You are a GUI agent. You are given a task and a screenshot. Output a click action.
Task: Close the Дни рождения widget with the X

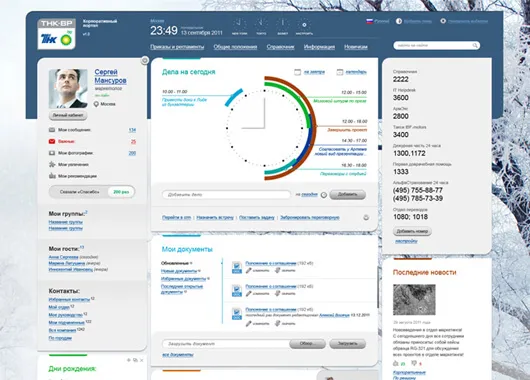pyautogui.click(x=142, y=360)
